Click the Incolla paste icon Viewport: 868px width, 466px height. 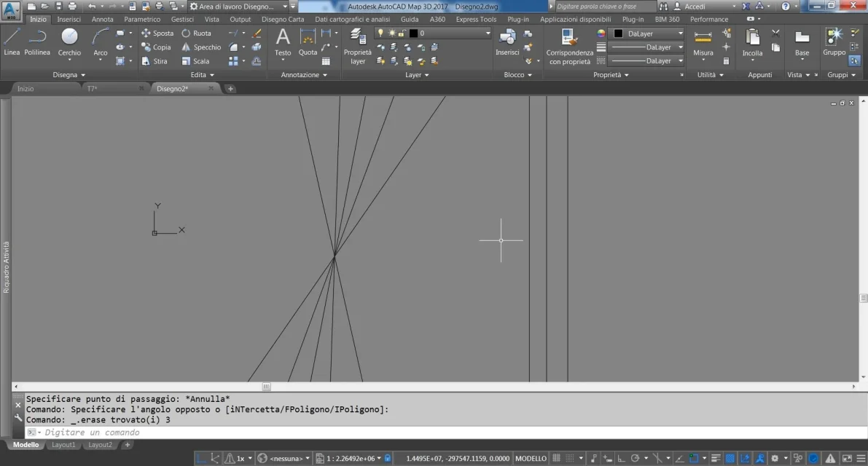(752, 43)
